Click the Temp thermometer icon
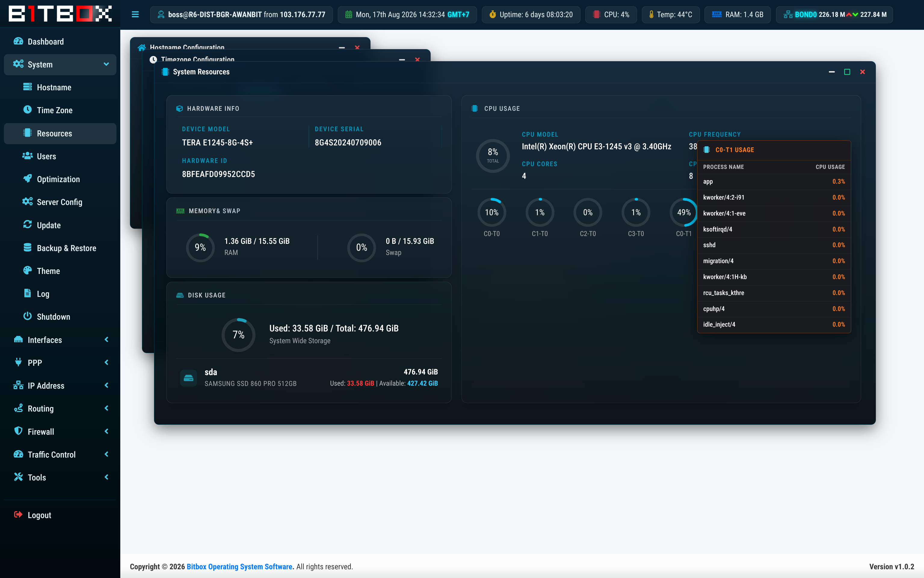Screen dimensions: 924x578 coord(651,14)
